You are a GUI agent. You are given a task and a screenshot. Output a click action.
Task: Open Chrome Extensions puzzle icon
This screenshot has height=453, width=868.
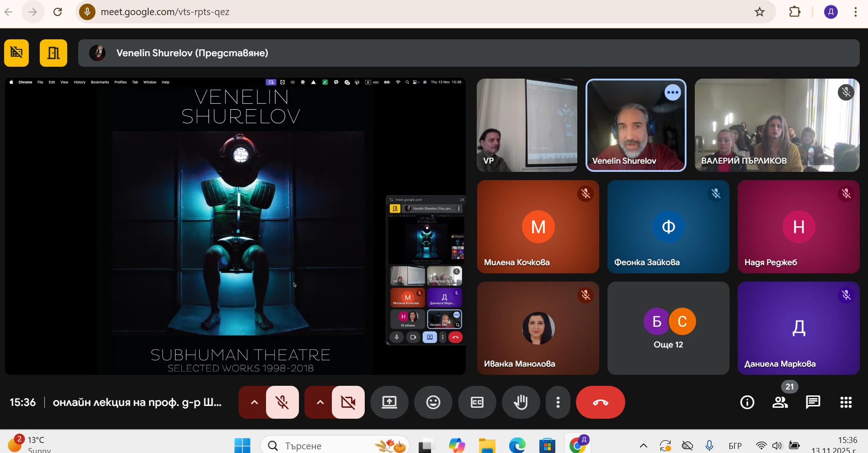coord(795,12)
